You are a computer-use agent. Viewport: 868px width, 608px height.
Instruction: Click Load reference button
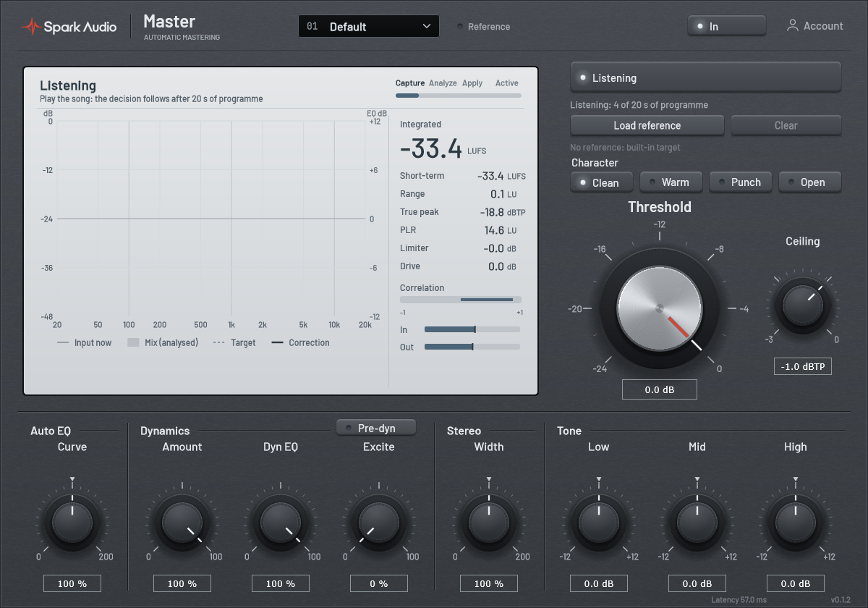pos(647,125)
